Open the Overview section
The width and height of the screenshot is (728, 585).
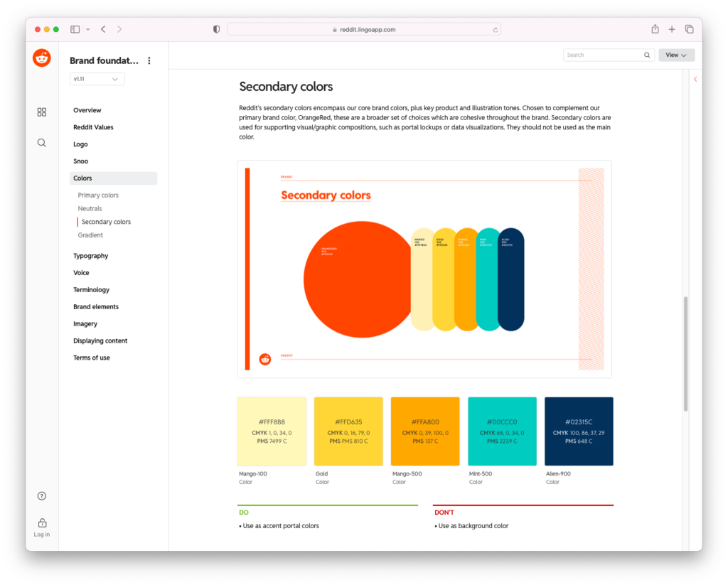click(87, 110)
